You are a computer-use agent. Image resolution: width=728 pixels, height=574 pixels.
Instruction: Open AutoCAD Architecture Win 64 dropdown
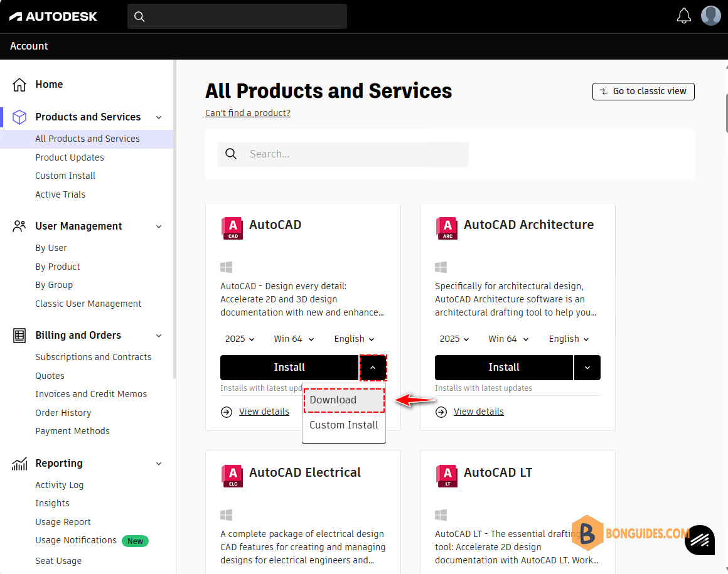[508, 339]
